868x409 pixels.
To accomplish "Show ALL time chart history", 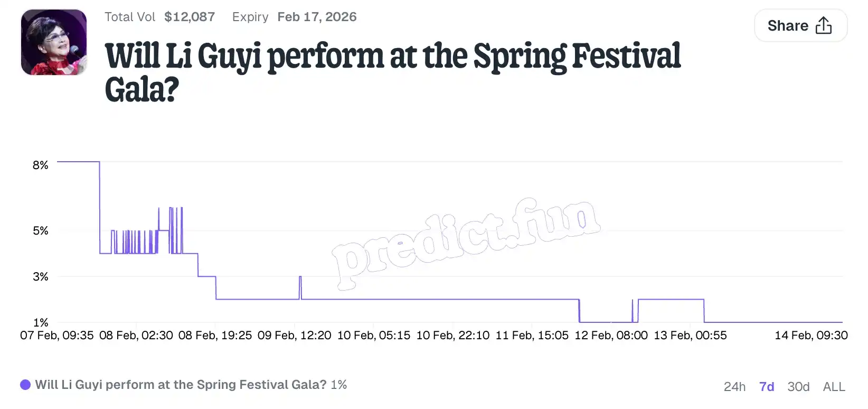I will [834, 387].
